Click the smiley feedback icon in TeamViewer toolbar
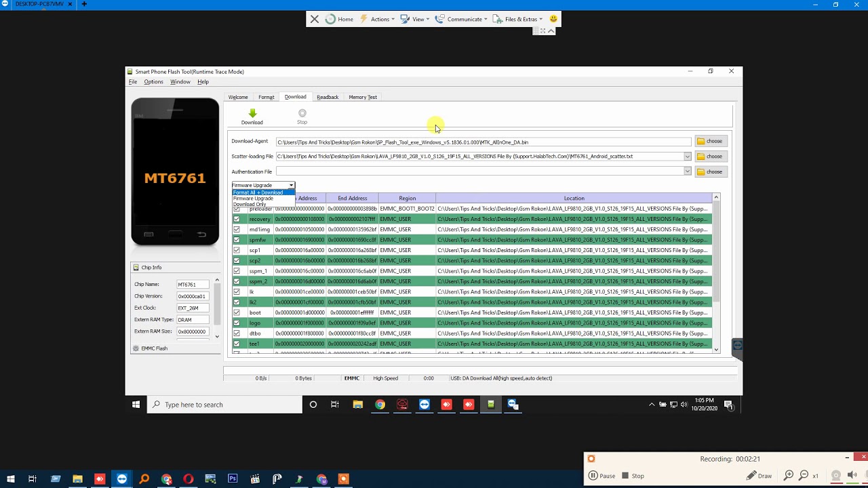This screenshot has height=488, width=868. pyautogui.click(x=553, y=19)
